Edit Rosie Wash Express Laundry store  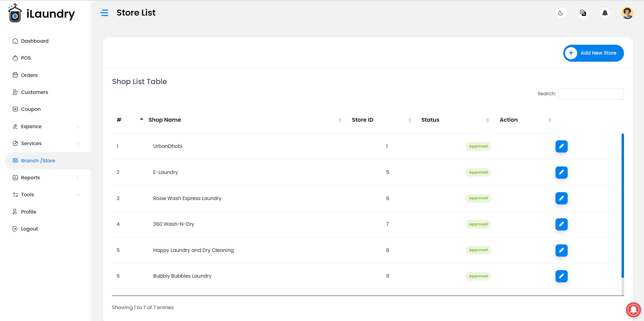point(561,198)
